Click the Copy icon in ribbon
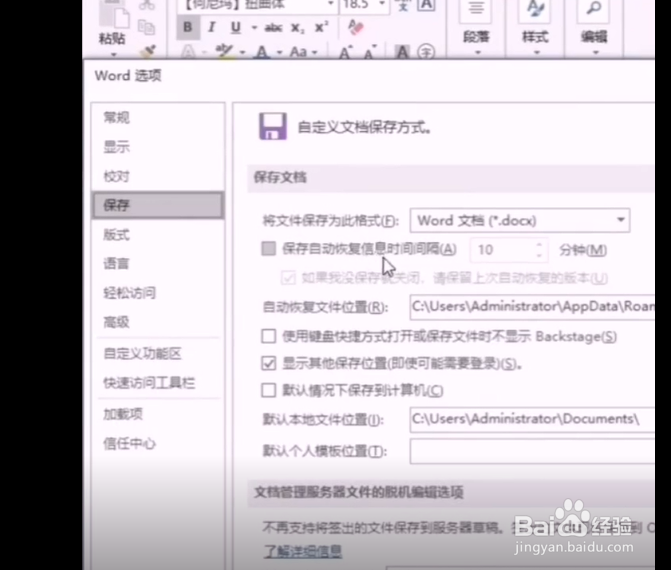671x570 pixels. click(x=147, y=28)
